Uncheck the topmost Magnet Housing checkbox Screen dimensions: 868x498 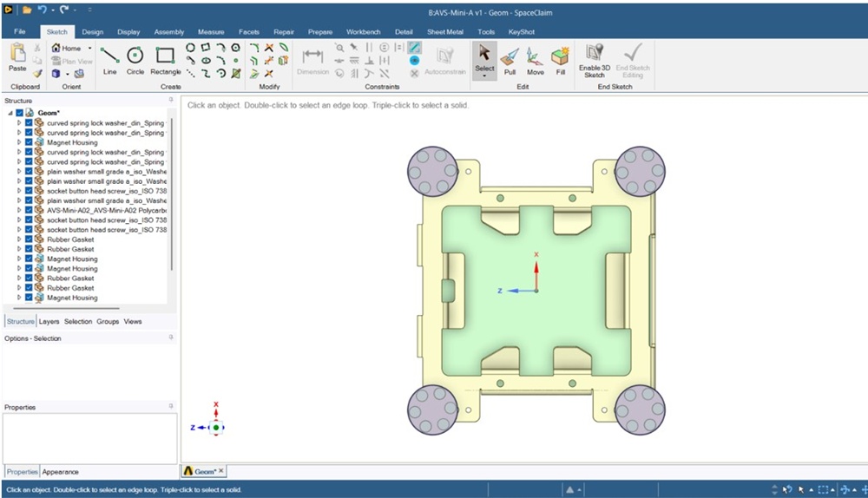coord(29,142)
